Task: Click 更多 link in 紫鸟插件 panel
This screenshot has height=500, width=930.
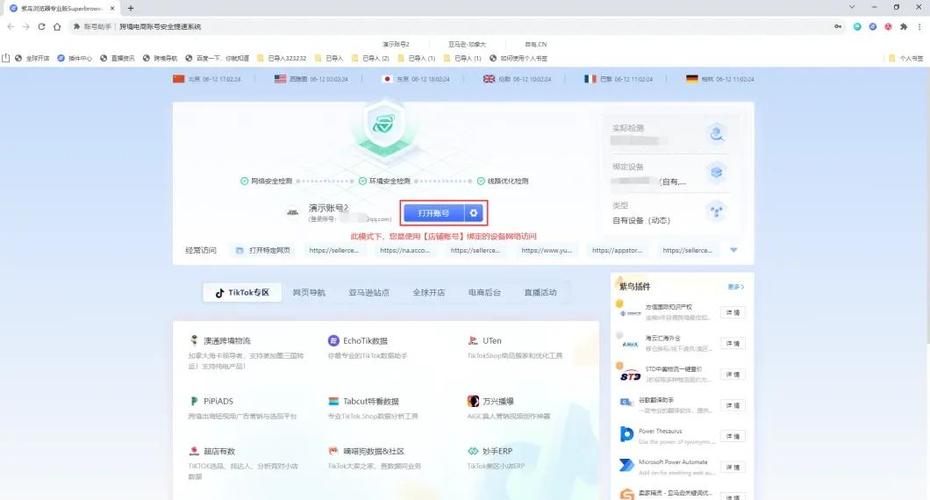Action: (x=735, y=286)
